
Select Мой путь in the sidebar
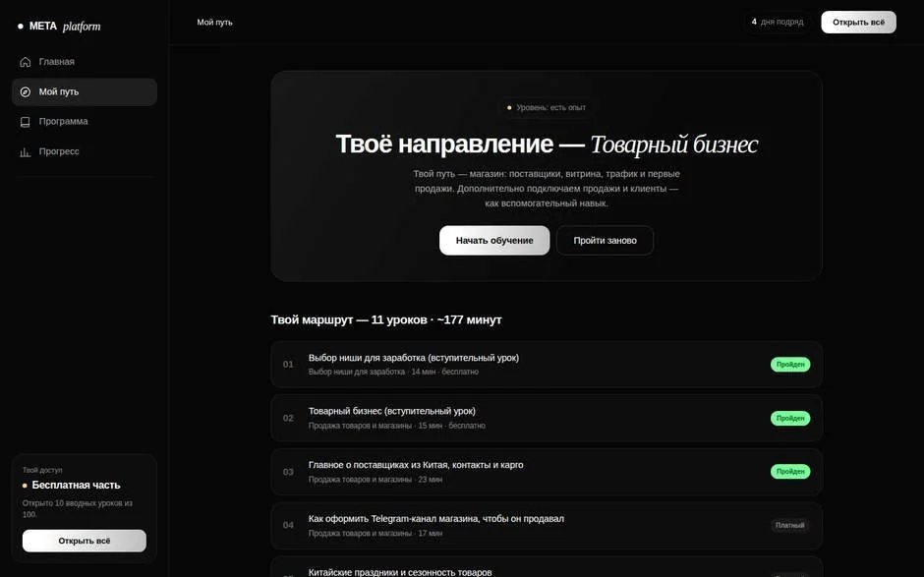(x=85, y=92)
